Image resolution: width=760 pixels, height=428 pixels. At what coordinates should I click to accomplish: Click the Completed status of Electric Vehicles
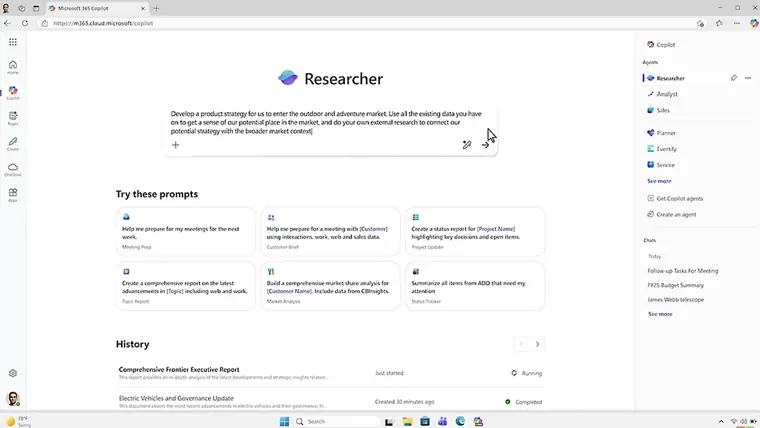523,402
